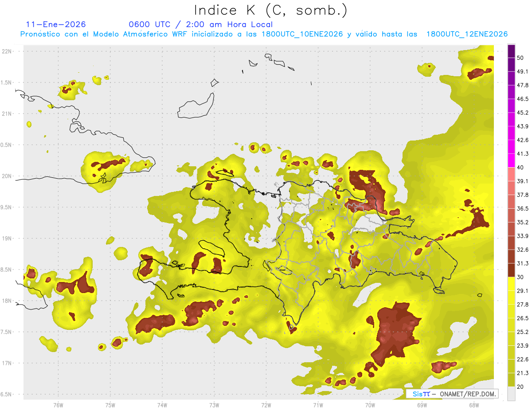
Task: Click the latitude label "22N"
Action: point(7,51)
